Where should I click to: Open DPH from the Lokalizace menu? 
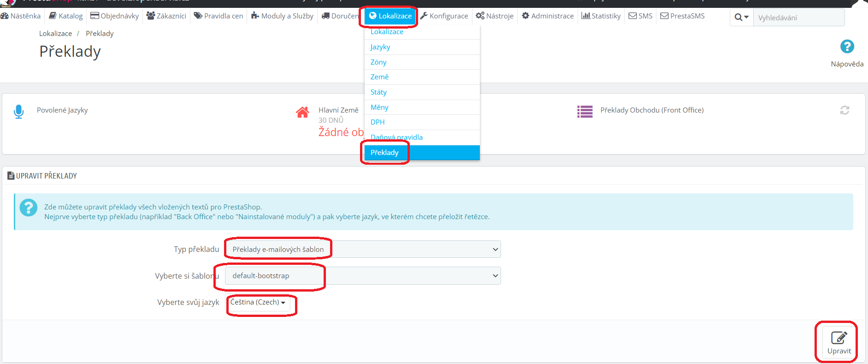pyautogui.click(x=378, y=122)
